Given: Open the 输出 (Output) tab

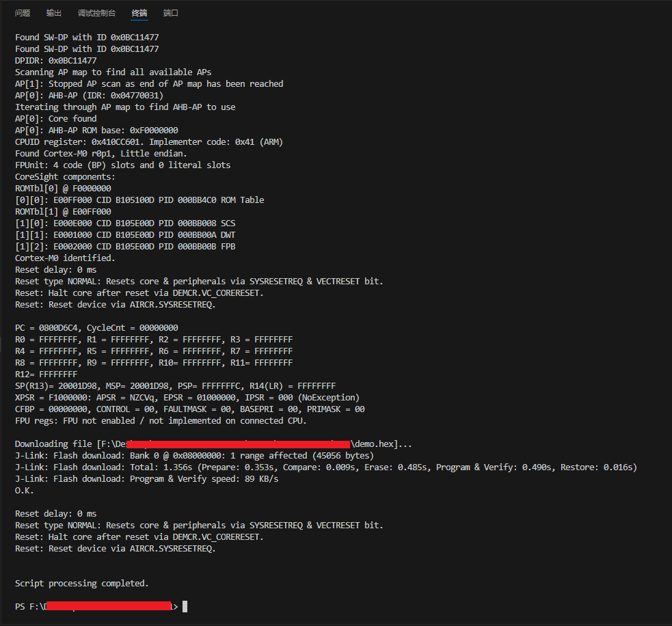Looking at the screenshot, I should coord(53,13).
